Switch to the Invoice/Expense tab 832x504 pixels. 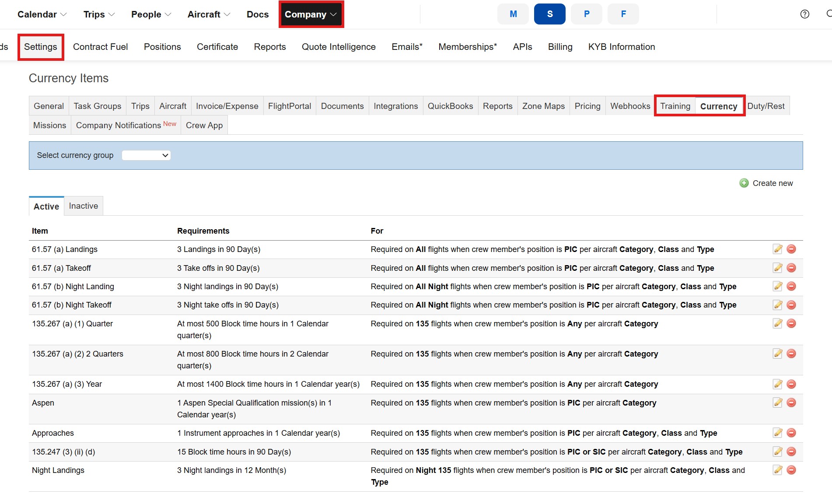point(227,106)
